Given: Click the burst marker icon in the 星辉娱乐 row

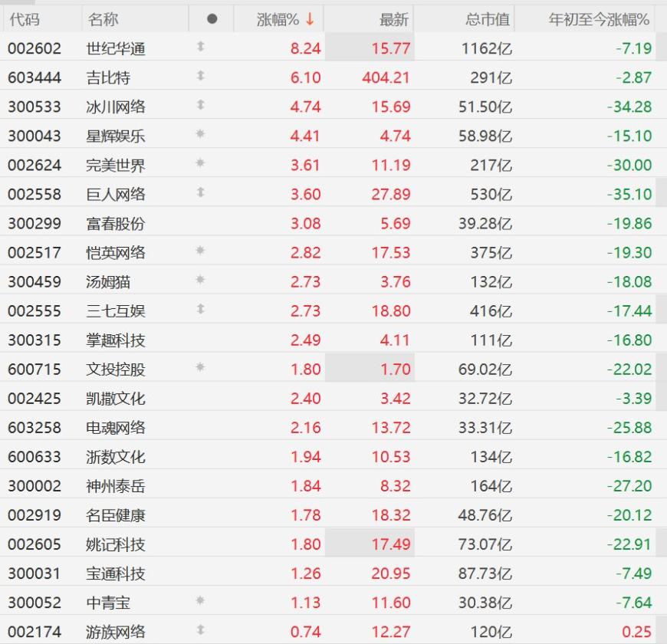Looking at the screenshot, I should (x=200, y=134).
